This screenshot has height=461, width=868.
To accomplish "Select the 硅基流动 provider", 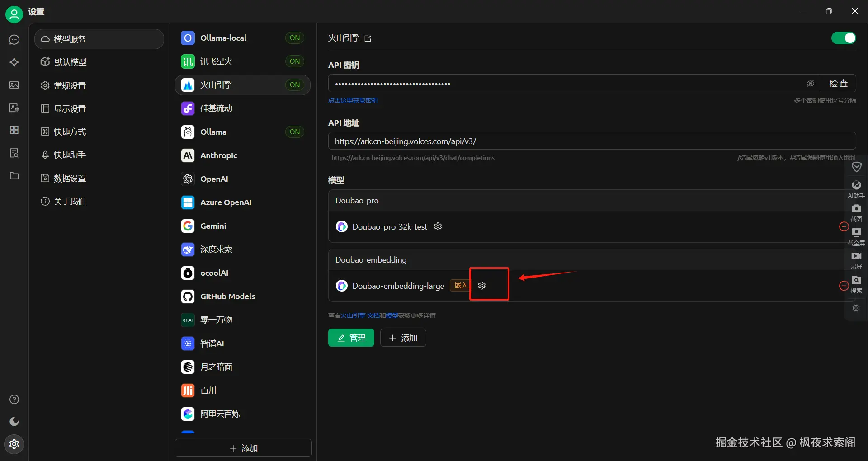I will tap(242, 108).
